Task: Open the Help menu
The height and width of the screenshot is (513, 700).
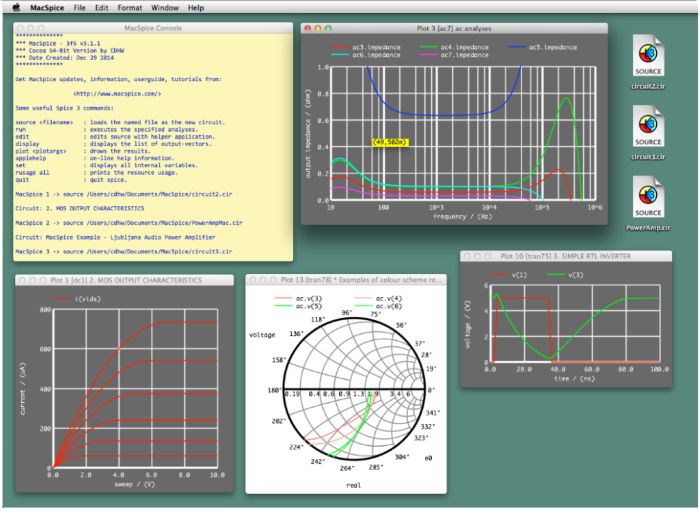Action: 196,8
